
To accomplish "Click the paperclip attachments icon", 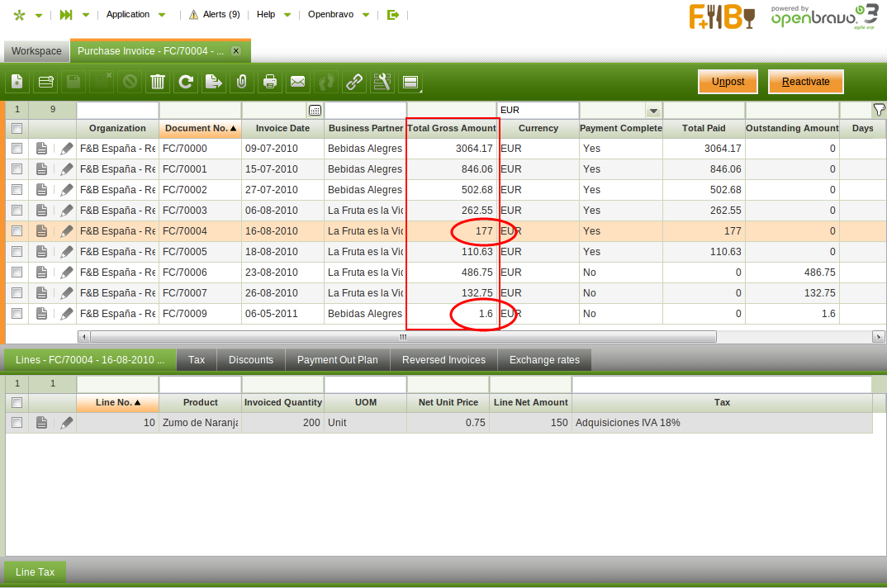I will pos(241,82).
